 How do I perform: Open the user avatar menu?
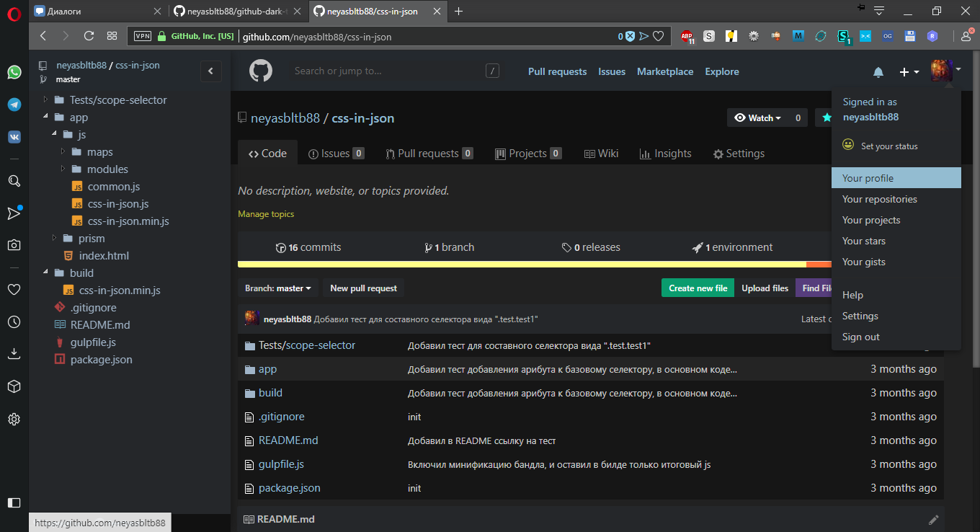click(946, 71)
